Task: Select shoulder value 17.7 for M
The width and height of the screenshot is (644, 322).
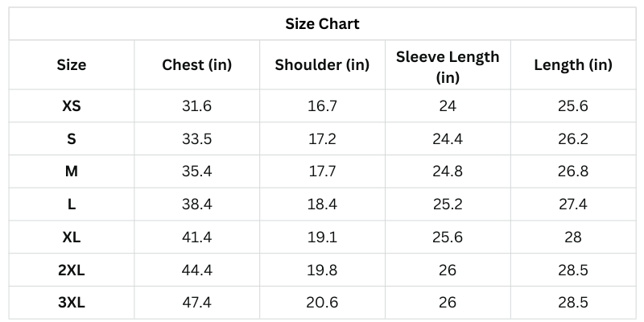Action: coord(322,171)
